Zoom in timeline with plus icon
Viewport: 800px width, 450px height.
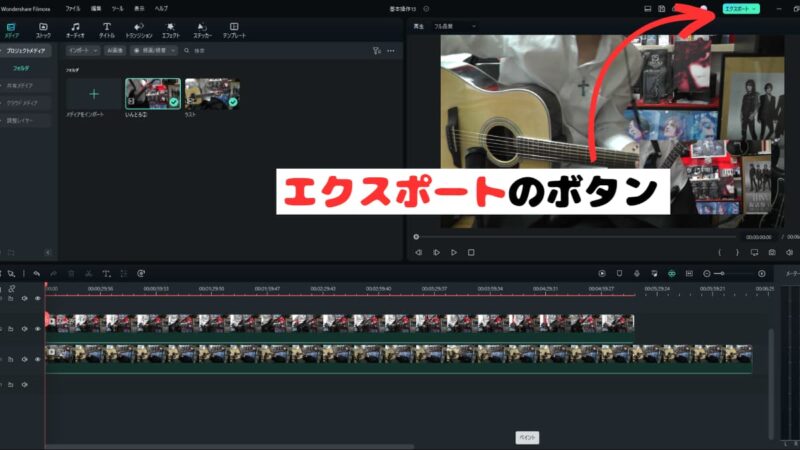coord(762,274)
